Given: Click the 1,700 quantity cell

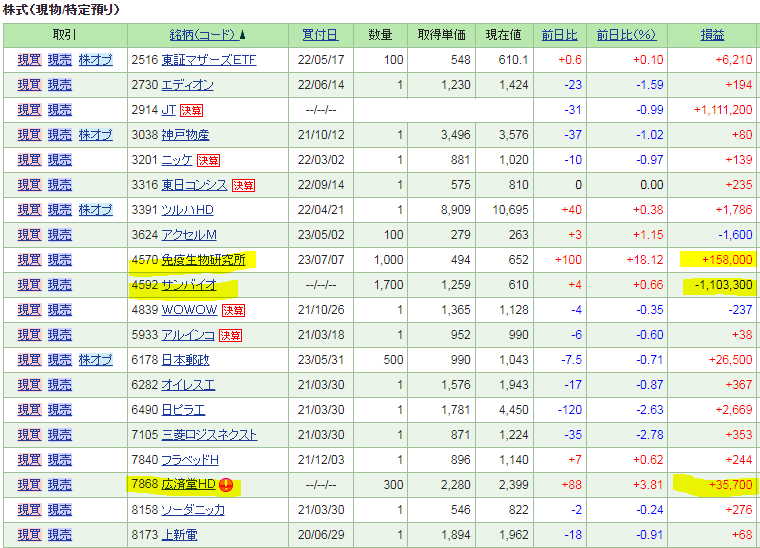Looking at the screenshot, I should click(389, 285).
